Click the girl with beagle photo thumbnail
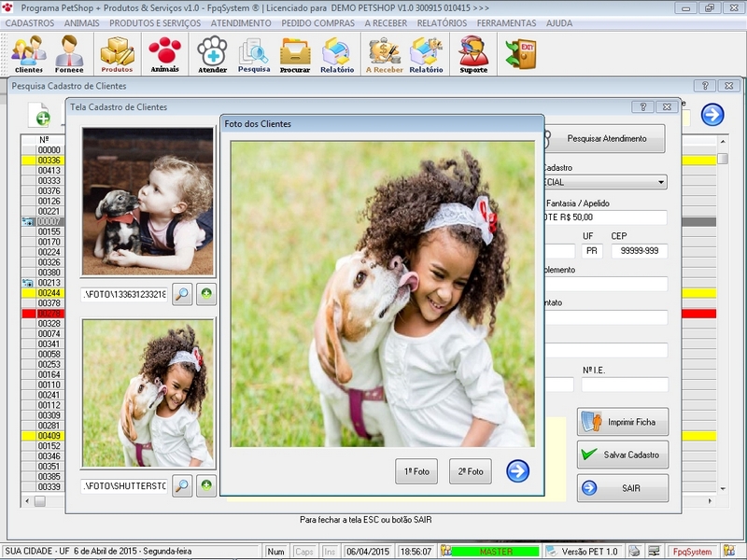The image size is (747, 560). (148, 393)
